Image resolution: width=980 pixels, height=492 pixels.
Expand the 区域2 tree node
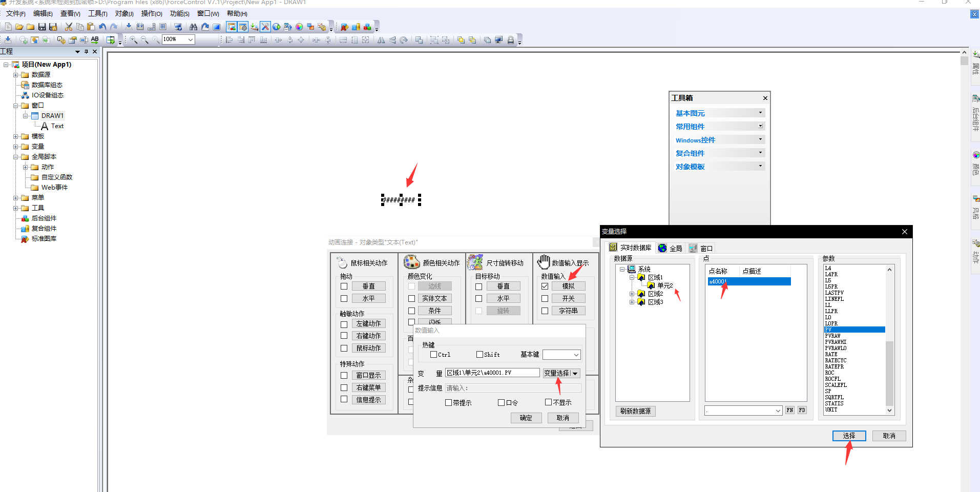click(632, 294)
